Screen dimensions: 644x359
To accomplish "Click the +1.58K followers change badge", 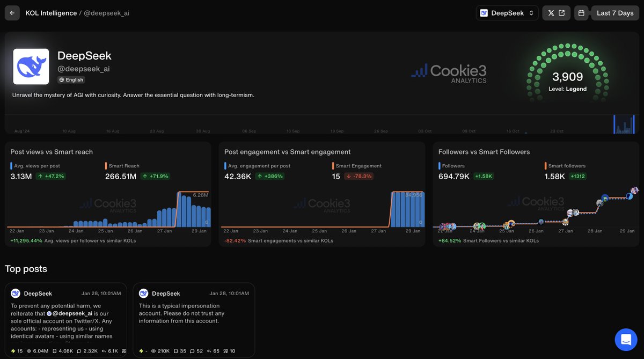I will pyautogui.click(x=483, y=176).
